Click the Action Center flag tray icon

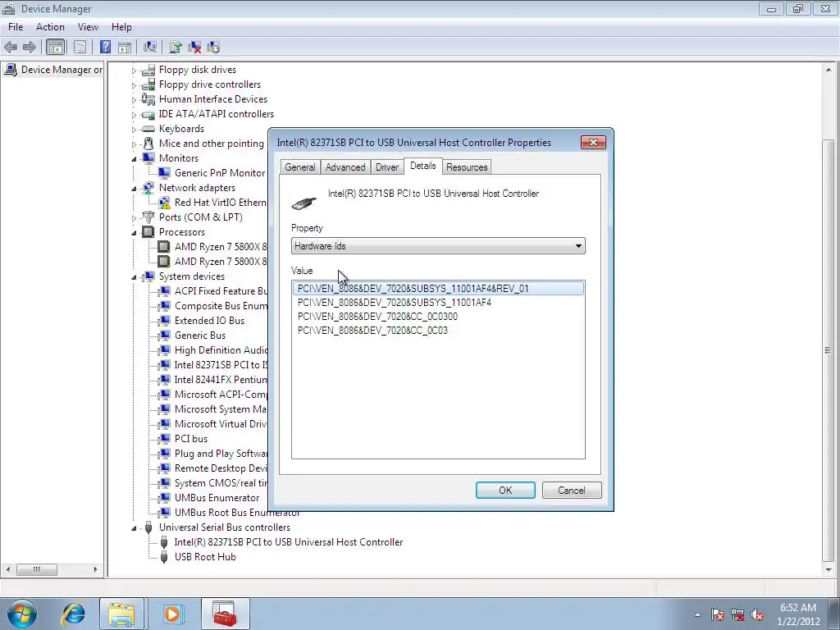click(x=718, y=614)
